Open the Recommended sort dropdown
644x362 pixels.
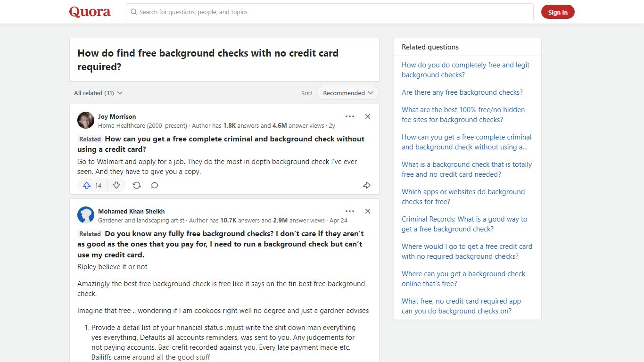point(347,93)
